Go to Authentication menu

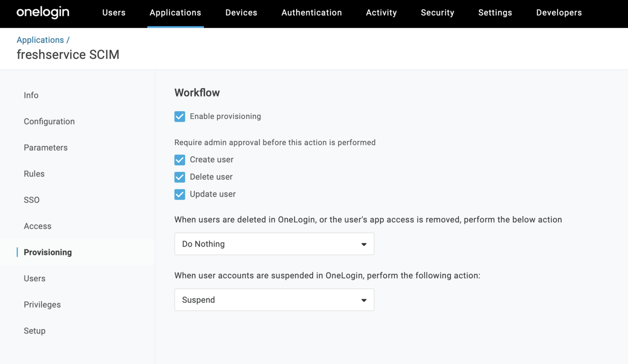point(311,13)
